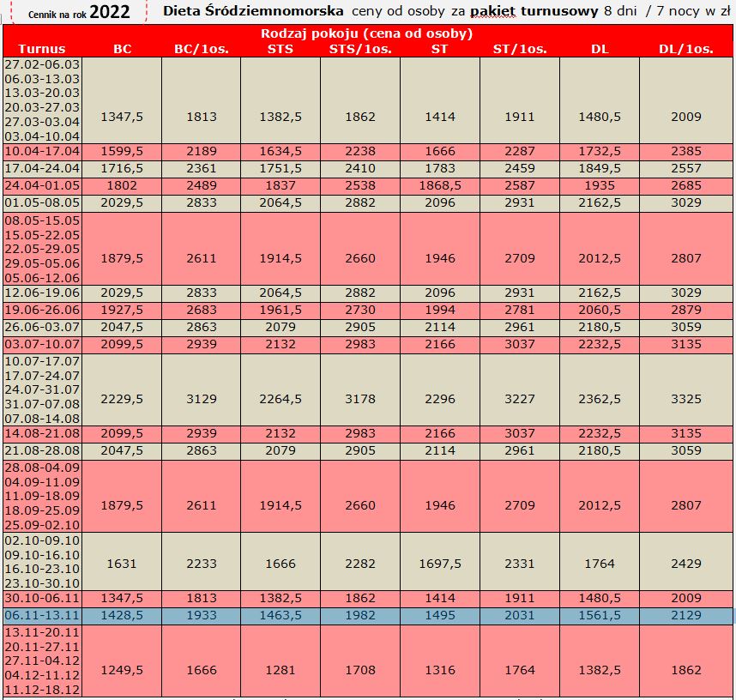Click DL price 1561,5 in row 06.11-13.11
736x700 pixels.
600,615
